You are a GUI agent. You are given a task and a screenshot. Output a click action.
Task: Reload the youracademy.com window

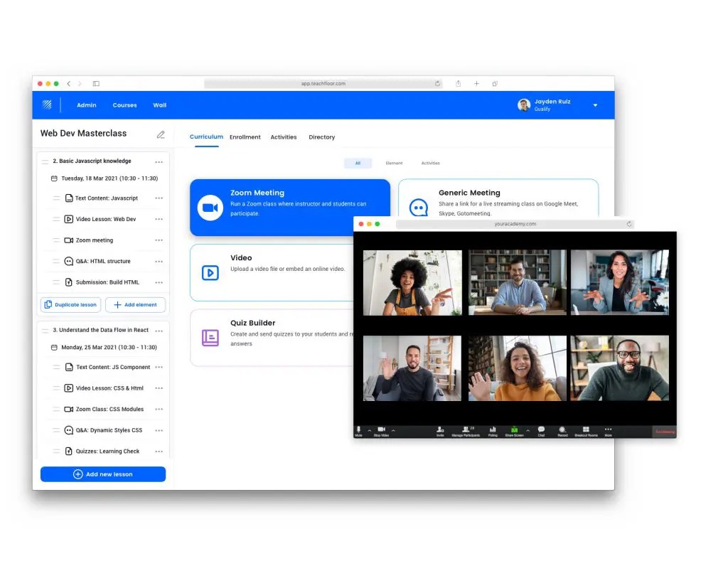(629, 224)
